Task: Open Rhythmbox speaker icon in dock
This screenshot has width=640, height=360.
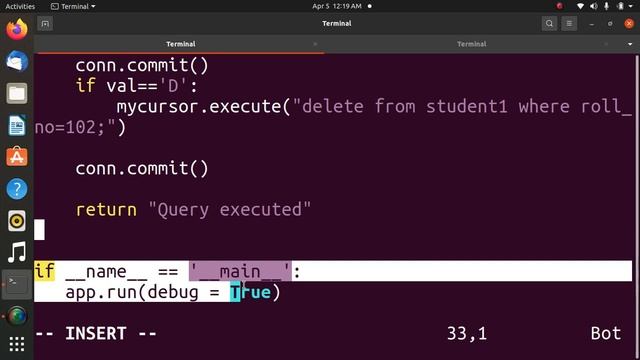Action: 17,221
